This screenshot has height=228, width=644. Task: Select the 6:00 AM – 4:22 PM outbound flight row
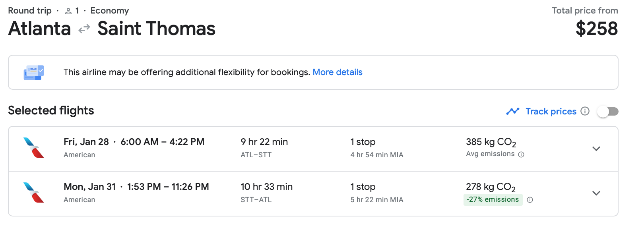tap(163, 142)
